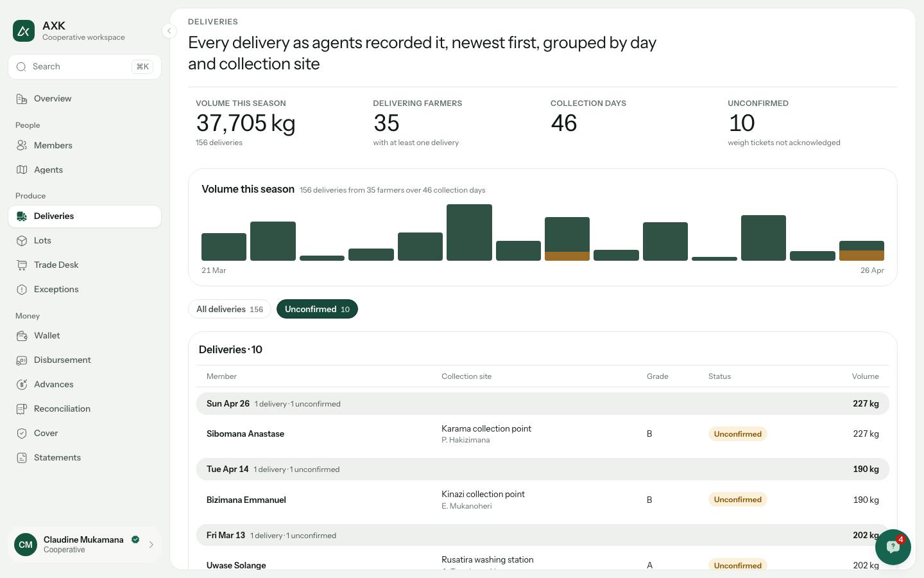Navigate to Trade Desk
Viewport: 924px width, 578px height.
click(85, 265)
